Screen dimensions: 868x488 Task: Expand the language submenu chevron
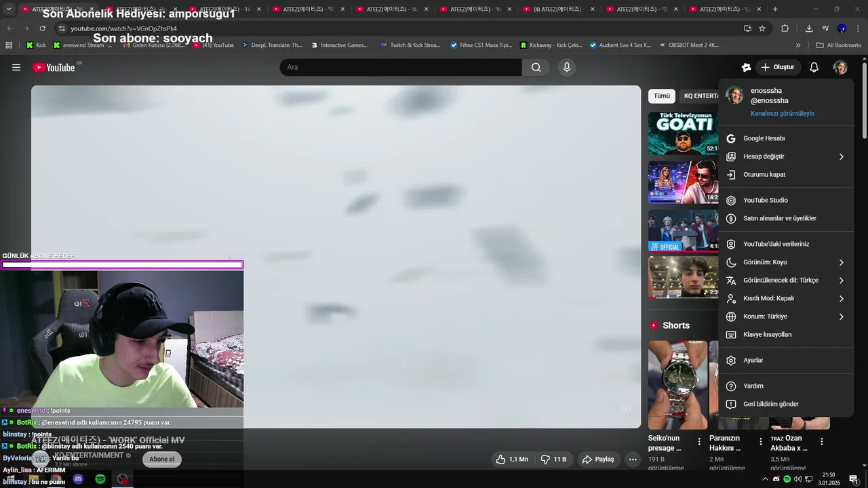[841, 280]
